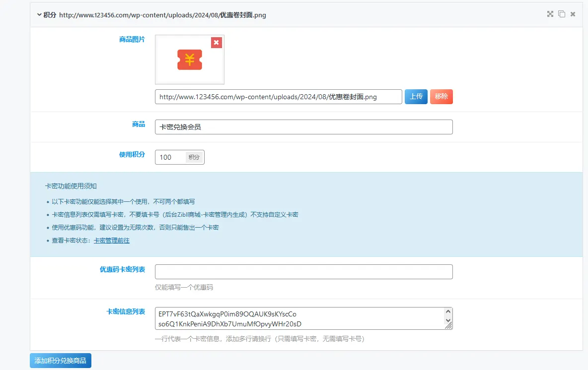The image size is (588, 370).
Task: Click the orange 移除 button
Action: pyautogui.click(x=441, y=97)
